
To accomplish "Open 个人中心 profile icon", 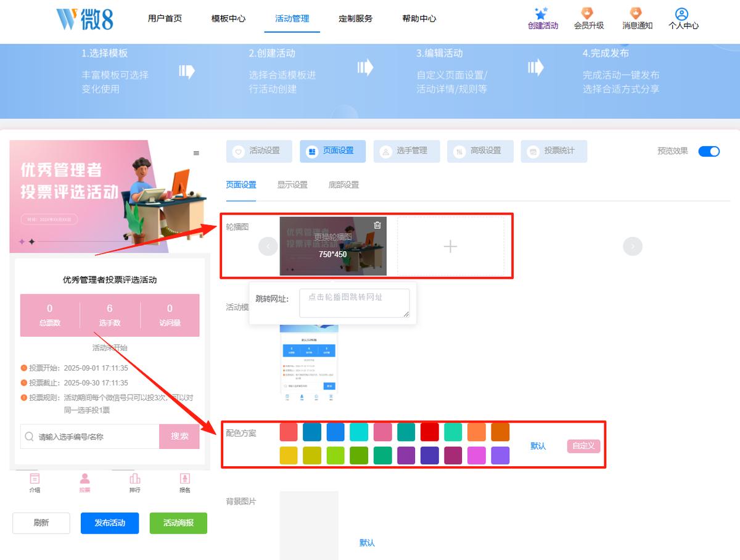I will point(681,14).
